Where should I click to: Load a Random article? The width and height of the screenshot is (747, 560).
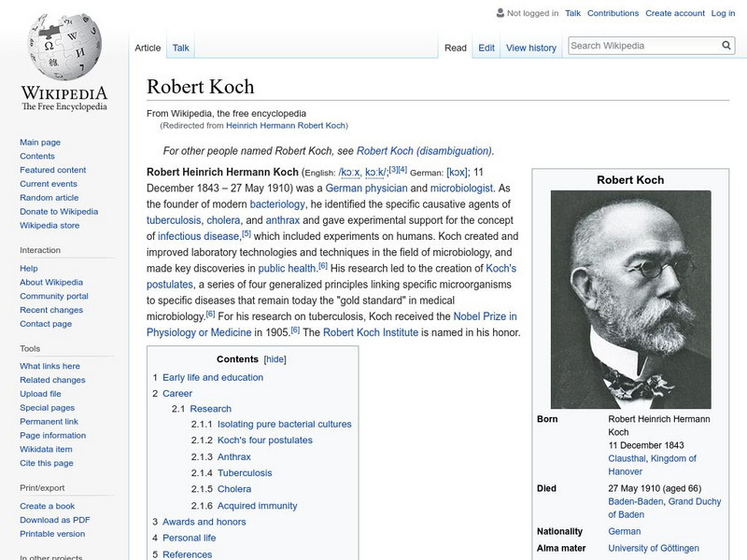click(x=49, y=197)
